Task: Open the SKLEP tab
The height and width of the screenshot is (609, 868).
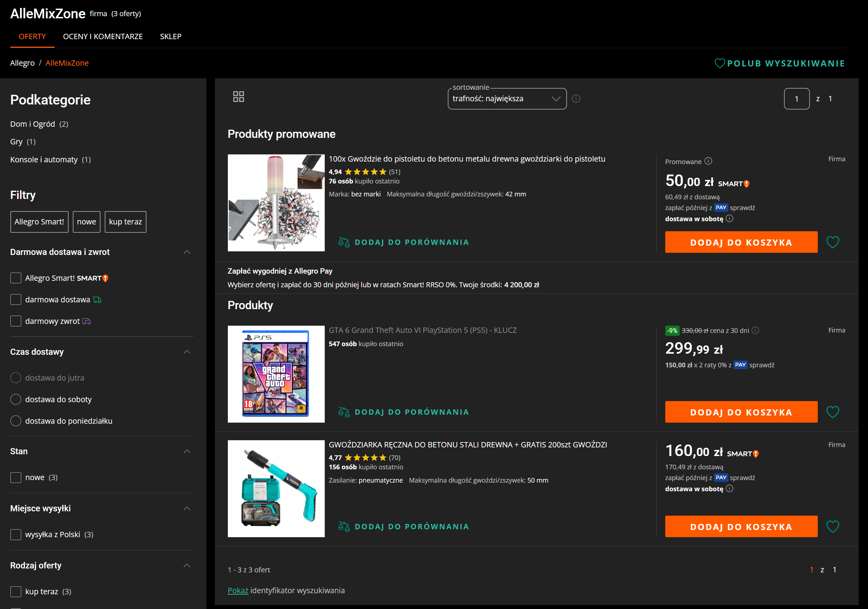Action: click(x=170, y=37)
